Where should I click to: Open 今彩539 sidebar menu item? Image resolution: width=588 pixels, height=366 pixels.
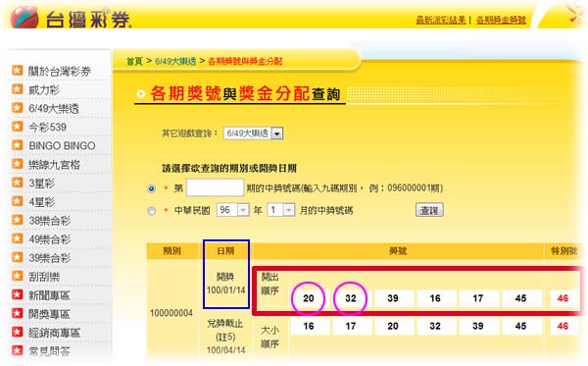pos(48,127)
